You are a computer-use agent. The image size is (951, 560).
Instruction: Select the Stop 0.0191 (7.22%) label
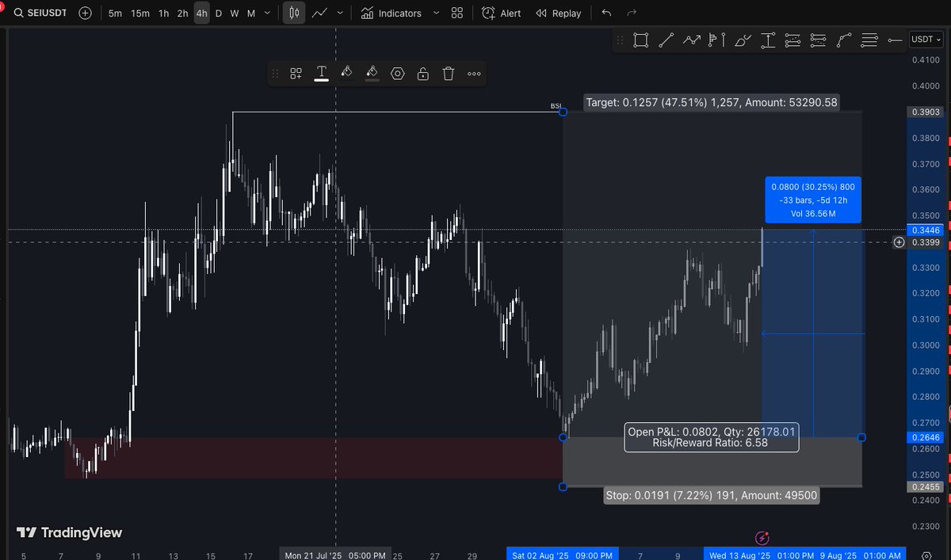click(x=711, y=496)
